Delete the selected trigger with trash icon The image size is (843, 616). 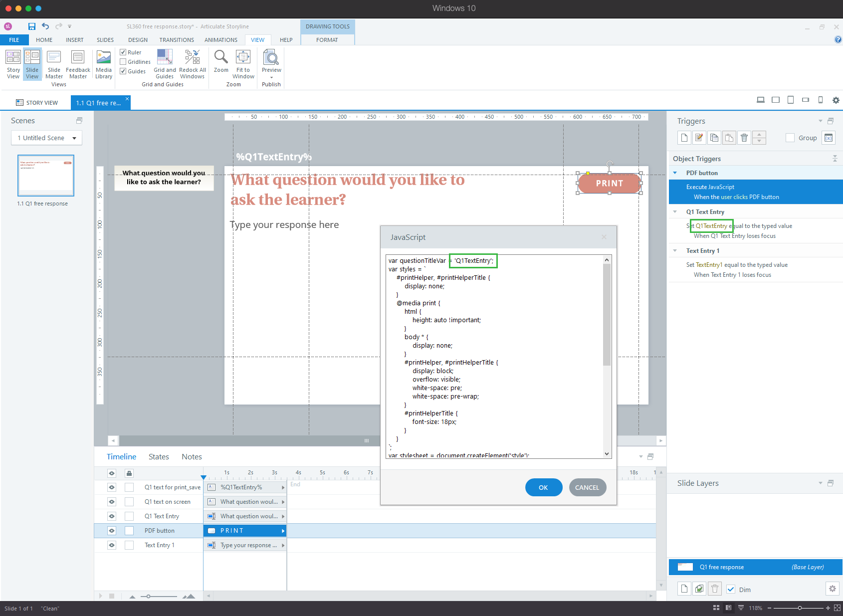[744, 138]
